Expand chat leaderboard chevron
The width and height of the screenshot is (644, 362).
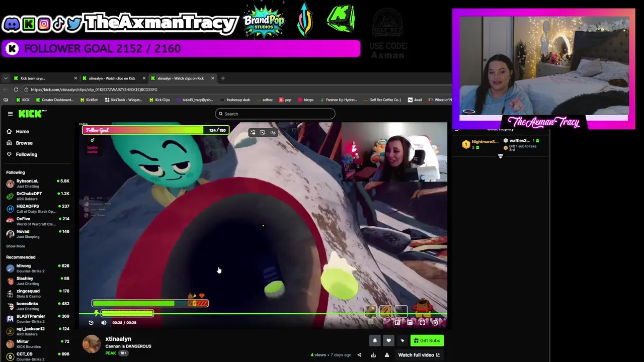(500, 156)
